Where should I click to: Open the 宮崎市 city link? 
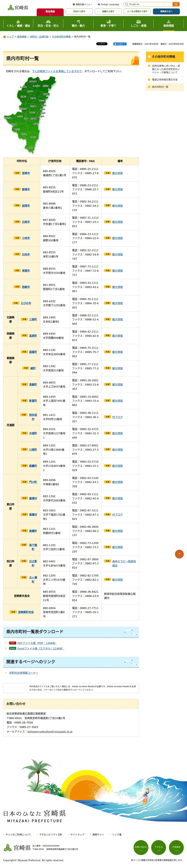[26, 173]
